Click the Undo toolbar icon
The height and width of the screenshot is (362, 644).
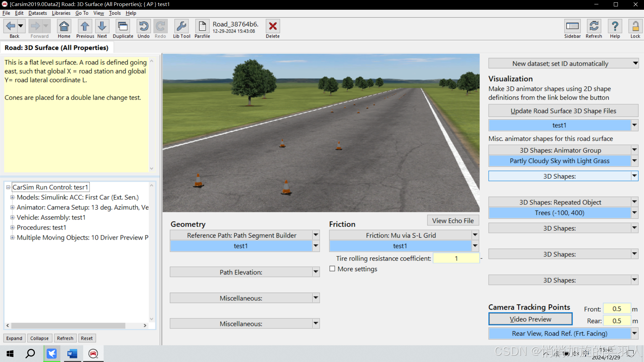tap(144, 26)
